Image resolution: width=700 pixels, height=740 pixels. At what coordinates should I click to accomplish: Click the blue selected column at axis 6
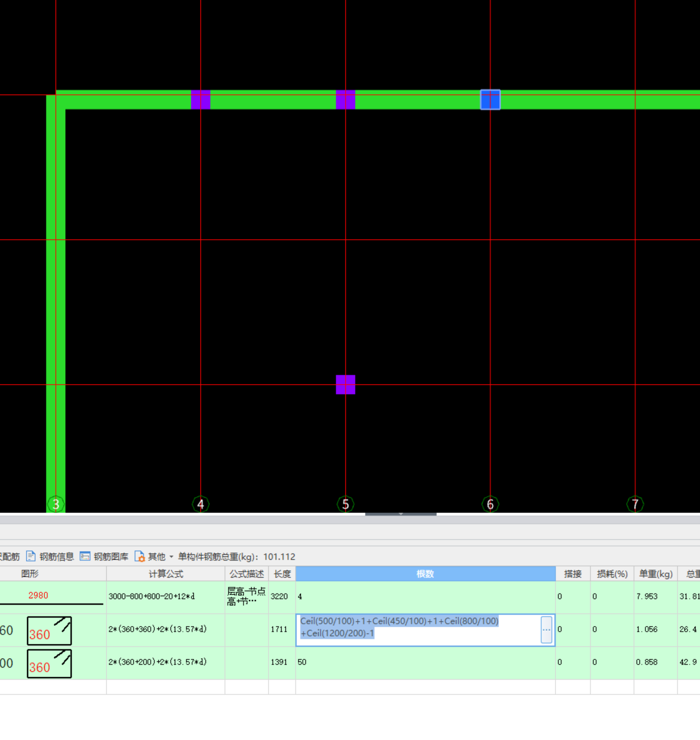(x=490, y=100)
